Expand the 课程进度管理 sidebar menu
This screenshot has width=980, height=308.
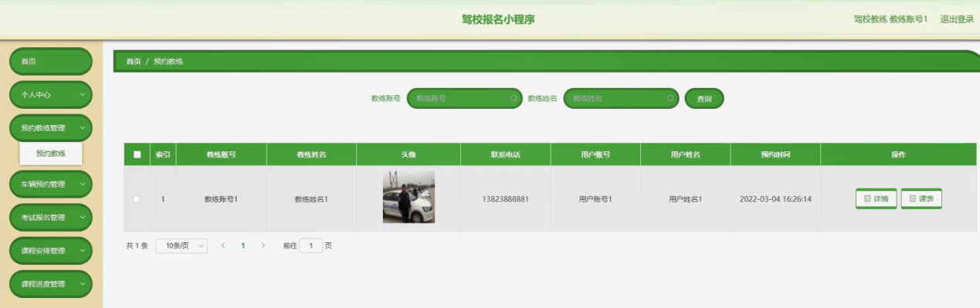click(x=50, y=284)
